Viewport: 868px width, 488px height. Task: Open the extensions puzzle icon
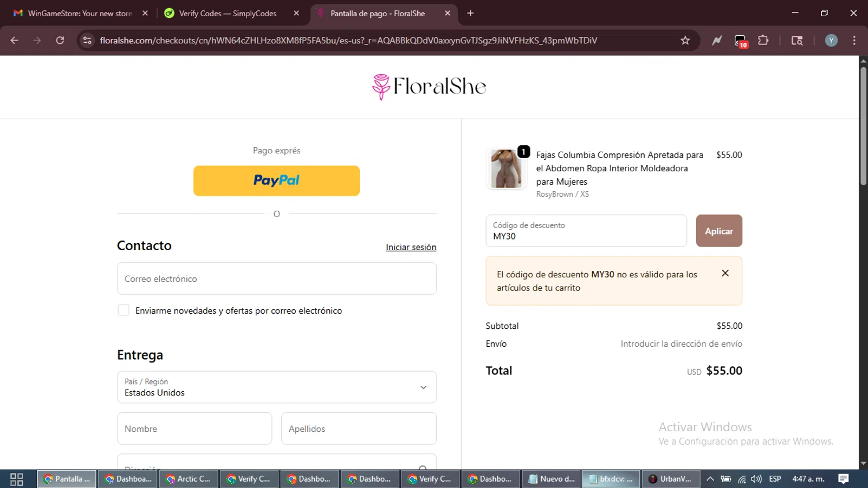coord(763,41)
